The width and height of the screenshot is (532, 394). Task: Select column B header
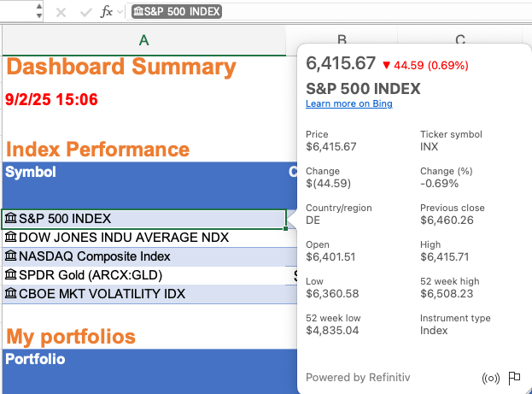tap(342, 39)
